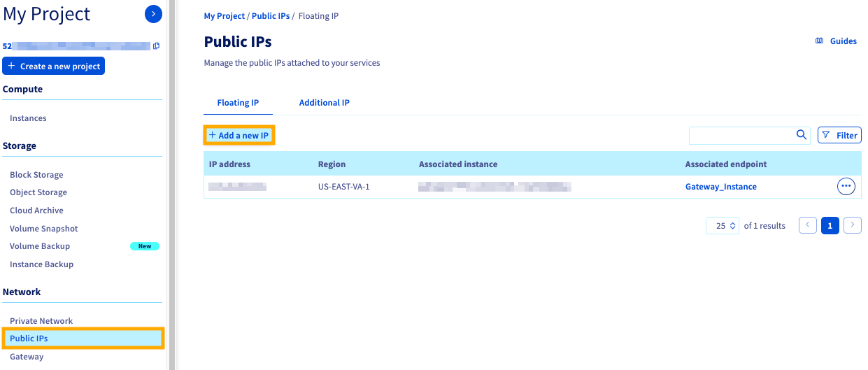Switch to the Floating IP tab
The image size is (868, 370).
tap(238, 103)
